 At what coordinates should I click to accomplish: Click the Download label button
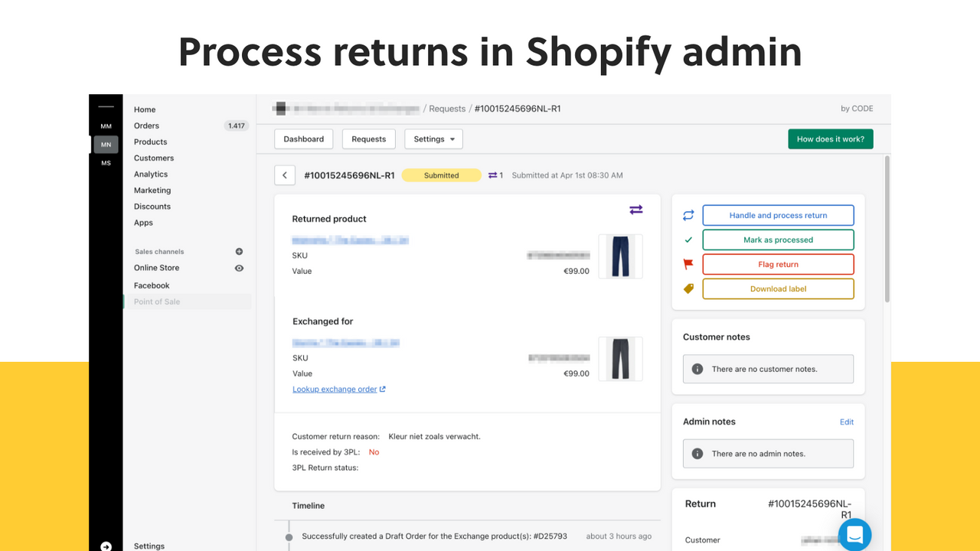(778, 289)
